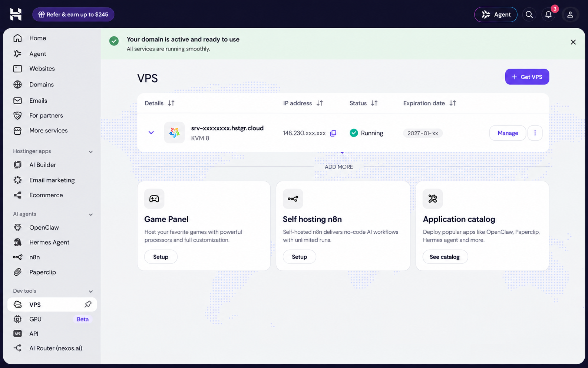
Task: Collapse the Dev tools section
Action: 91,292
